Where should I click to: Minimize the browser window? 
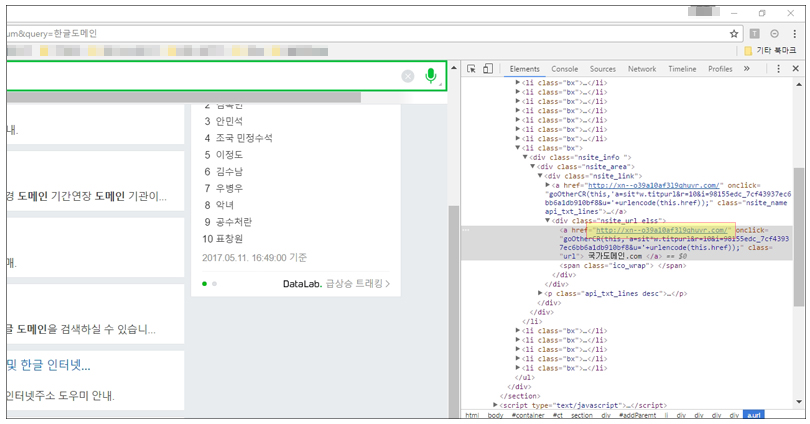click(x=734, y=13)
